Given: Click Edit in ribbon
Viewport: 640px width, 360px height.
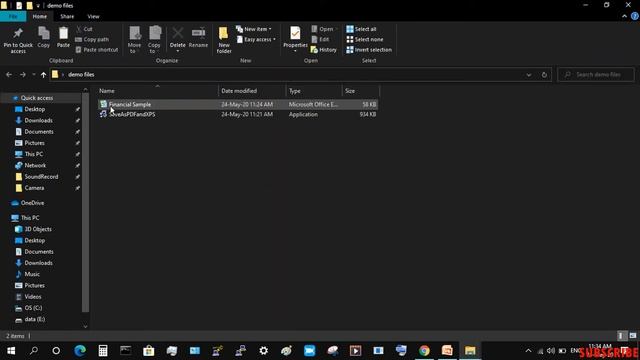Looking at the screenshot, I should (x=320, y=40).
